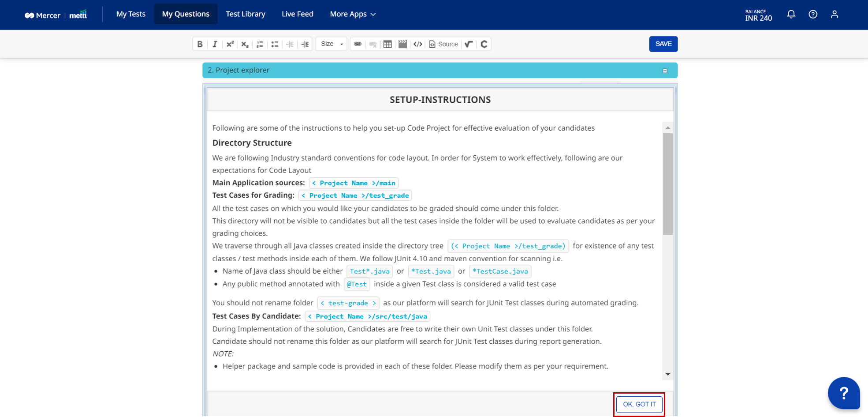Click the '*TestCase.java' code tag
The width and height of the screenshot is (868, 417).
[500, 271]
